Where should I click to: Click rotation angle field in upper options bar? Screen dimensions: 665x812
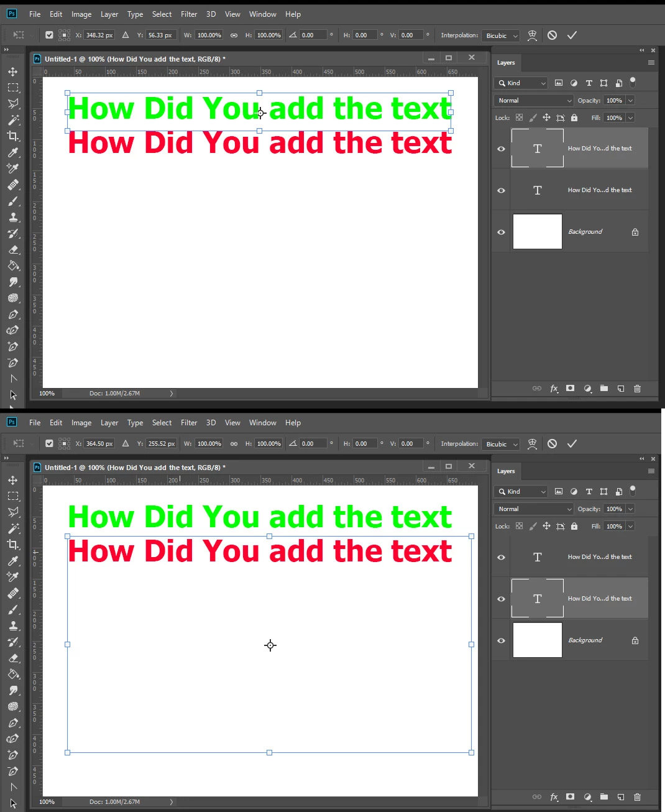[313, 35]
